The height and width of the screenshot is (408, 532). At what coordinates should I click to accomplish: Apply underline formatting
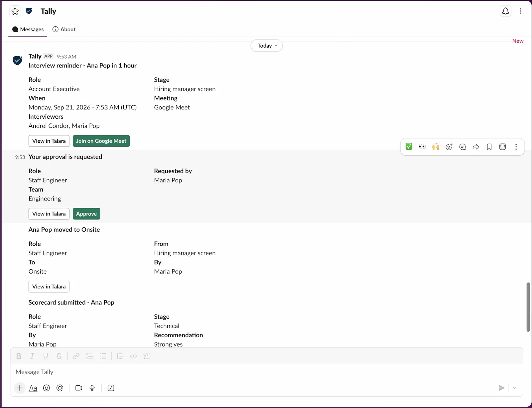click(x=46, y=356)
